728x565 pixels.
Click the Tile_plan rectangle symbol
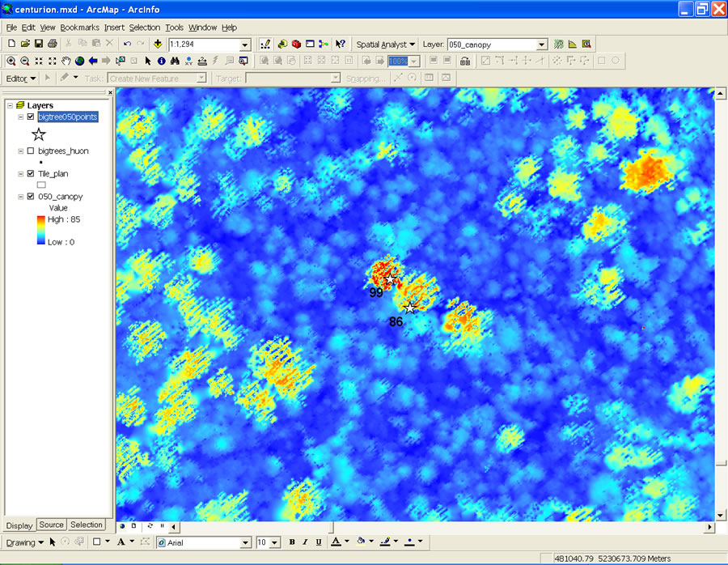tap(41, 185)
